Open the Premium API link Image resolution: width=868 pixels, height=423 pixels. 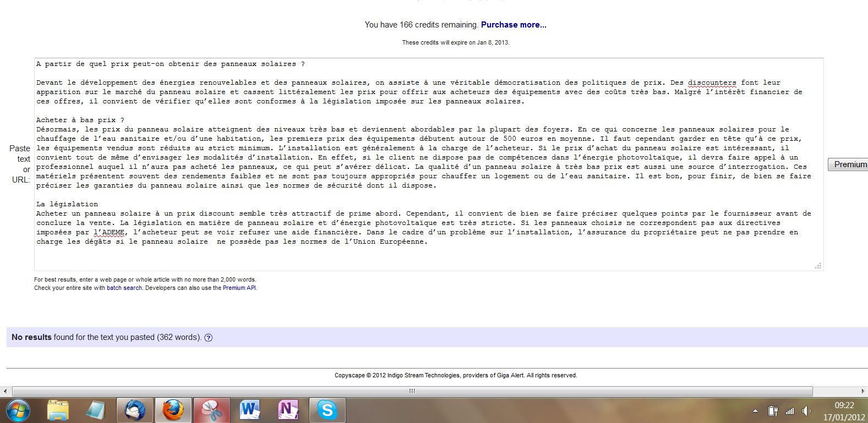pos(239,288)
